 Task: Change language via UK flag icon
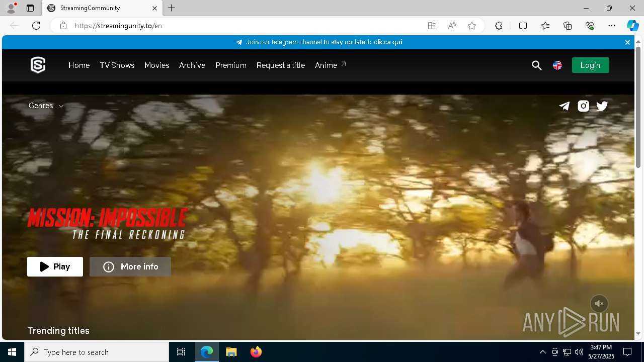pyautogui.click(x=557, y=65)
